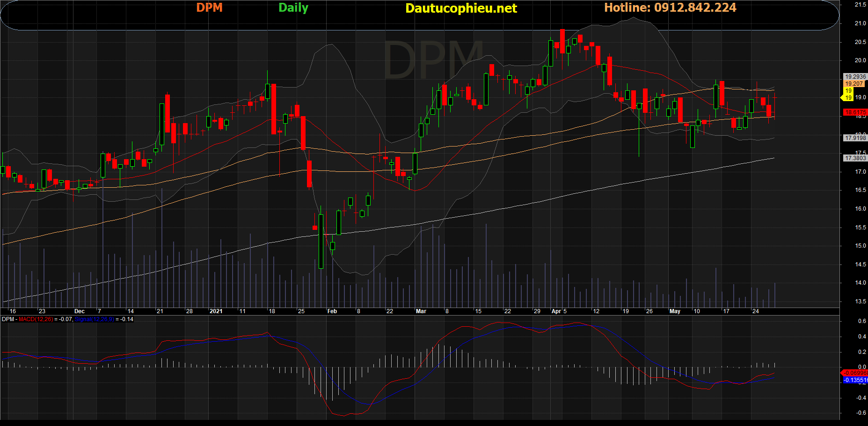The height and width of the screenshot is (426, 868).
Task: Click the 23 date label on time axis
Action: tap(42, 311)
